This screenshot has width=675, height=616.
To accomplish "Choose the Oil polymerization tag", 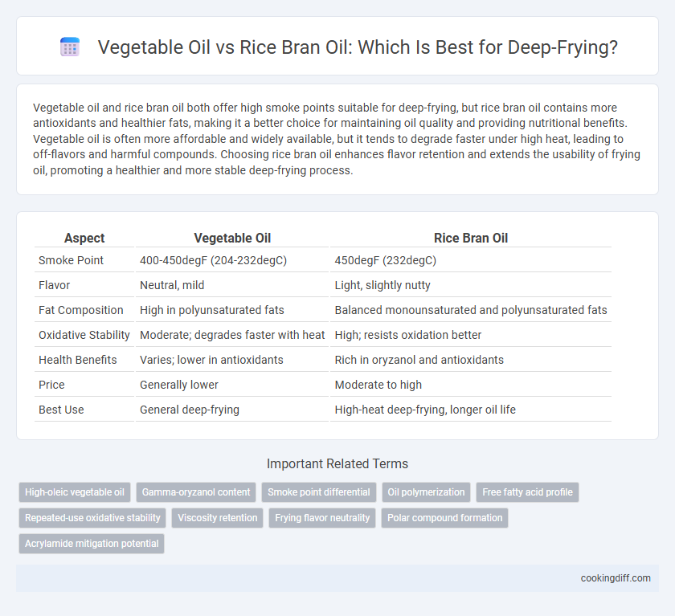I will (x=426, y=492).
